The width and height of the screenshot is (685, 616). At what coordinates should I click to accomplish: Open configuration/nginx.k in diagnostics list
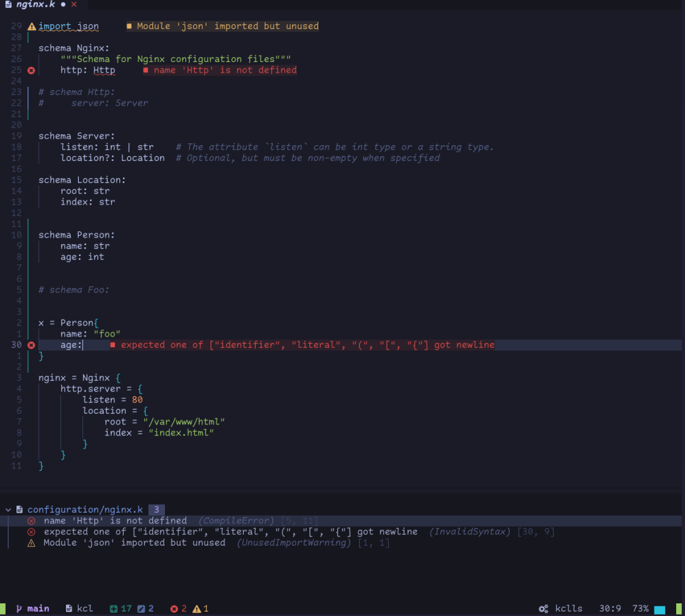[x=85, y=510]
